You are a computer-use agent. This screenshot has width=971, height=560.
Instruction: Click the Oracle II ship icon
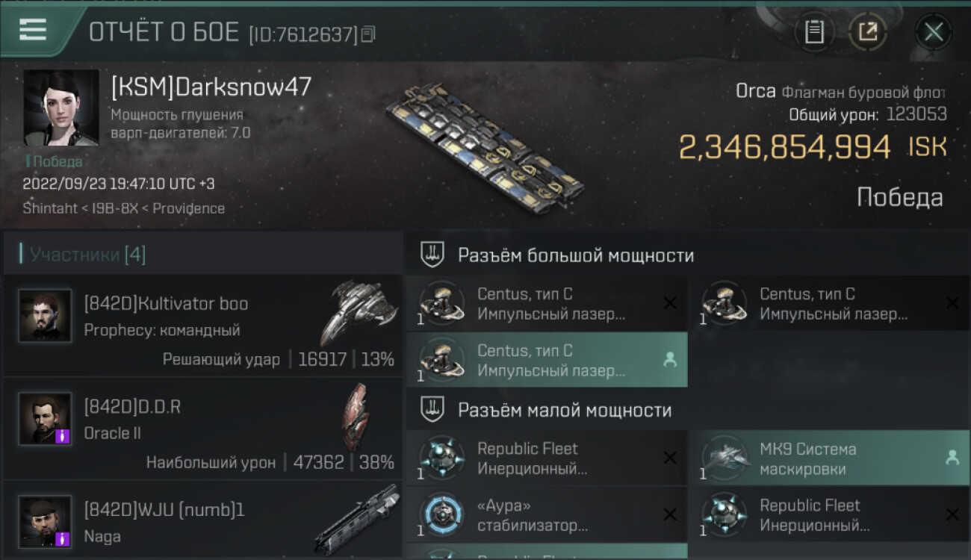[x=356, y=415]
